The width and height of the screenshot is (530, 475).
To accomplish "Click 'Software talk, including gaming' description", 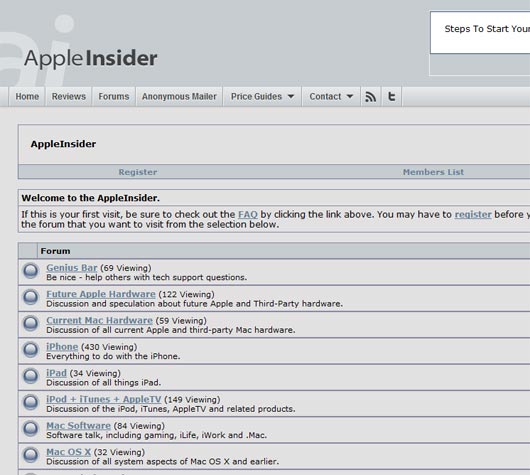I will [x=156, y=435].
